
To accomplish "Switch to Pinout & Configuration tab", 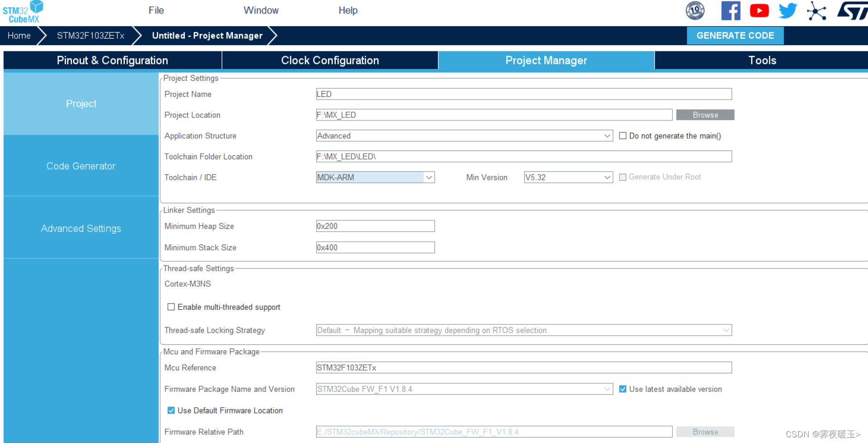I will tap(112, 60).
